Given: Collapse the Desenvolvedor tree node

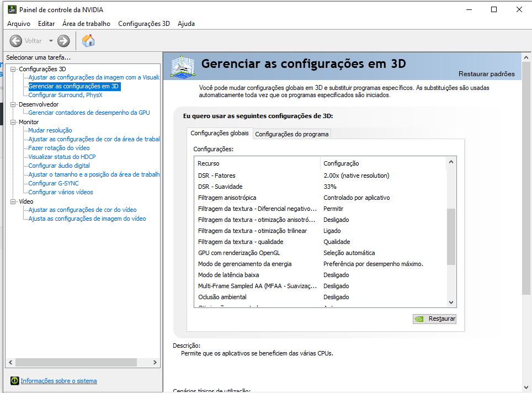Looking at the screenshot, I should 13,104.
